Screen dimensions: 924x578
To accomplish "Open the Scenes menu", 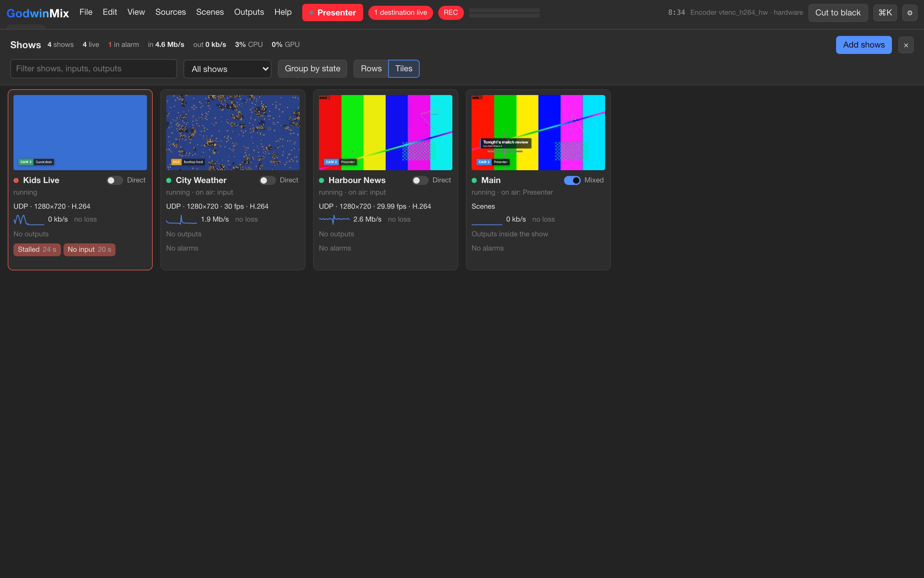I will [x=210, y=12].
